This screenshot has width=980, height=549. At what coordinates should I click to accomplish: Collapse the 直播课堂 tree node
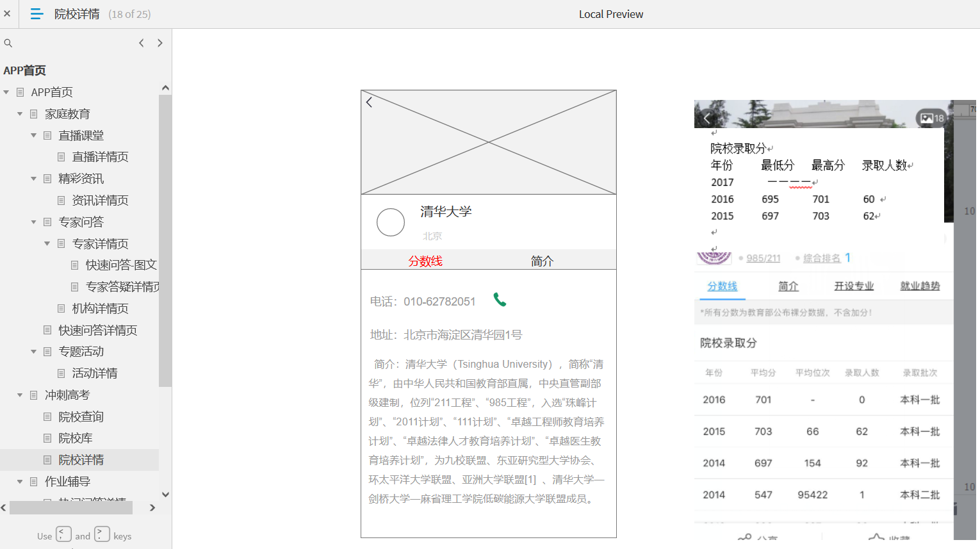pyautogui.click(x=34, y=135)
